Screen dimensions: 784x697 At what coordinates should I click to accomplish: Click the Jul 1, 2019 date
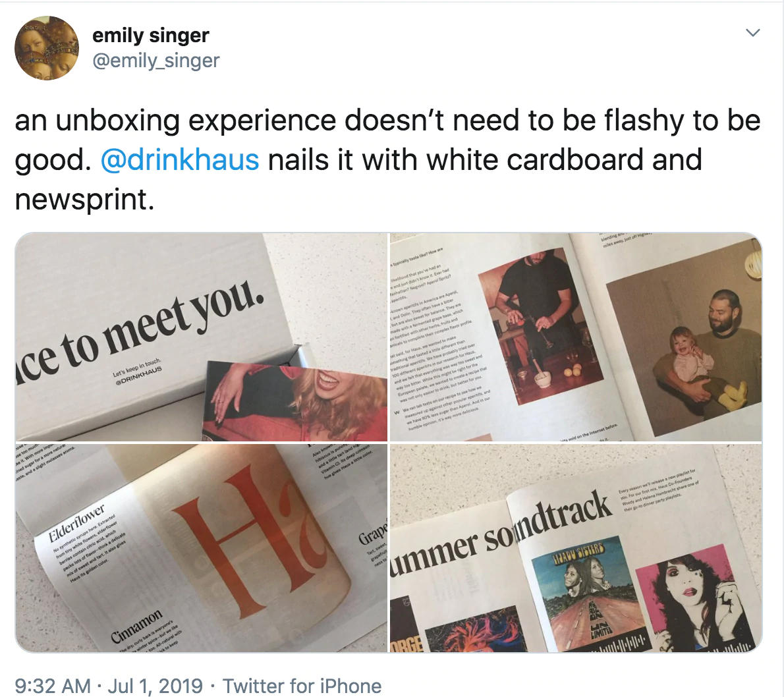(x=155, y=686)
